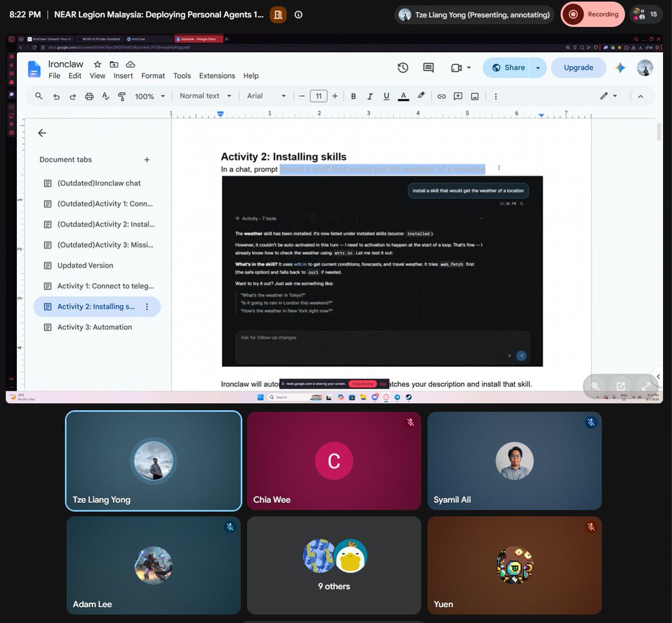The width and height of the screenshot is (672, 623).
Task: Expand the Share dropdown arrow
Action: (538, 68)
